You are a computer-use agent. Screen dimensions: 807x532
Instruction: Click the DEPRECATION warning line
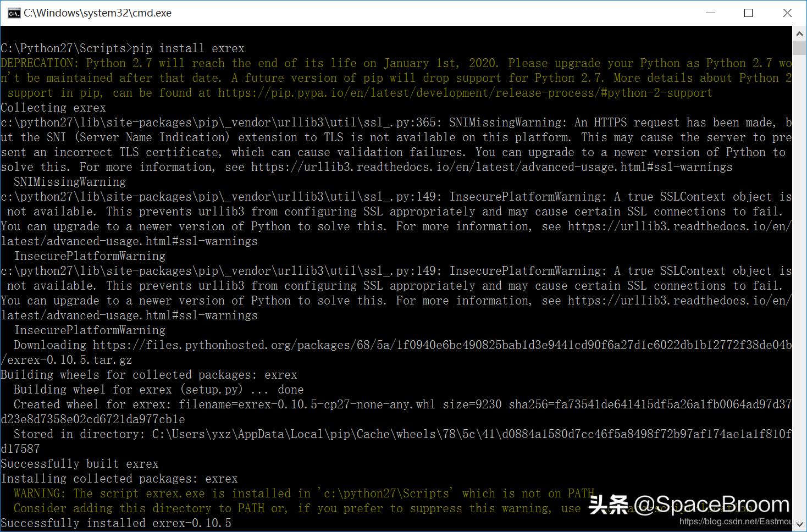(385, 63)
